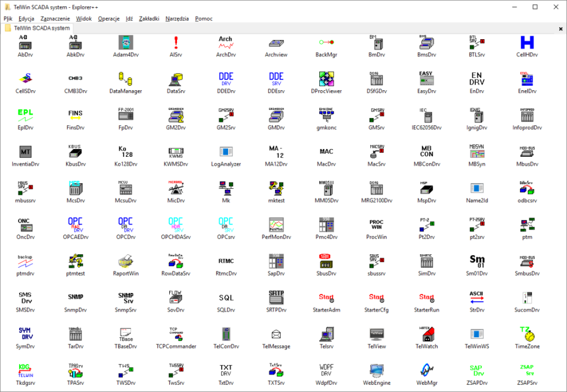567x392 pixels.
Task: Click the 'Name2Id' file name label
Action: 477,201
